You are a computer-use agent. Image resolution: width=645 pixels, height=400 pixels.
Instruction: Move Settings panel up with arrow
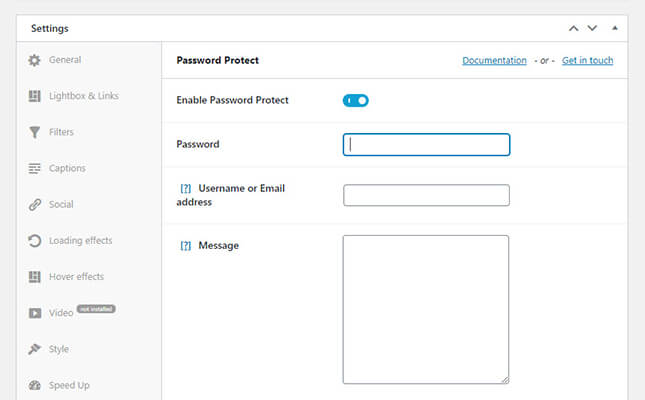[574, 28]
